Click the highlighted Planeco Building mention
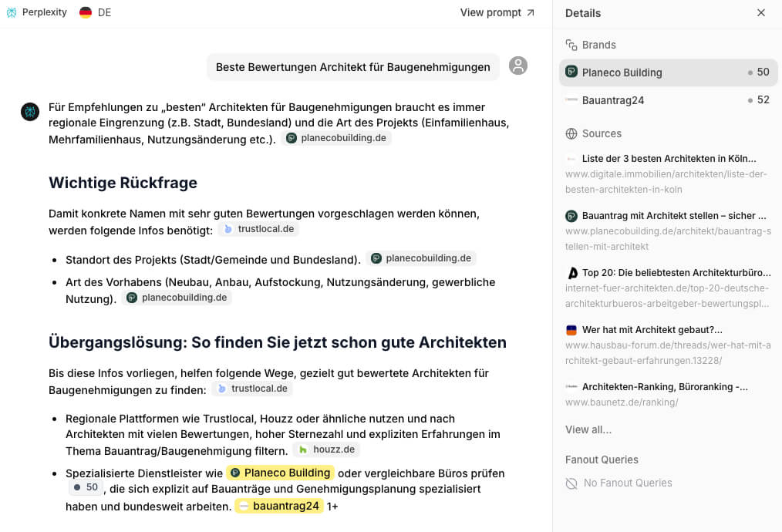The height and width of the screenshot is (532, 782). tap(280, 473)
